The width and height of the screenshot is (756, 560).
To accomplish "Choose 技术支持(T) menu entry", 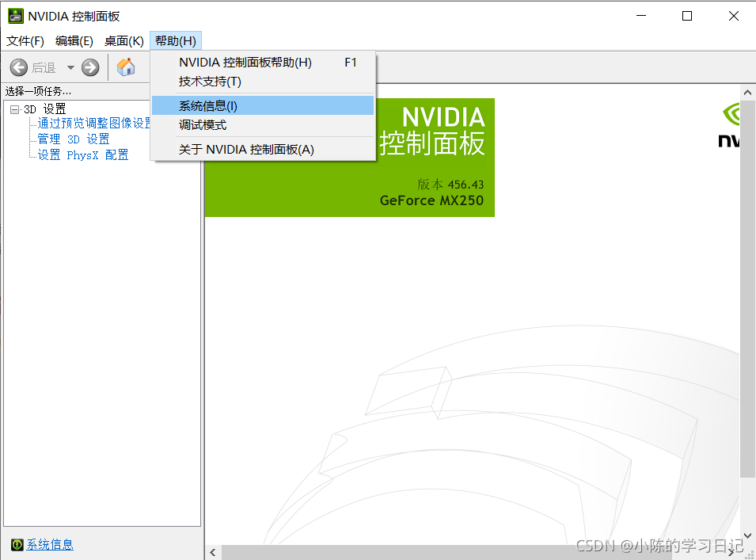I will (x=263, y=82).
